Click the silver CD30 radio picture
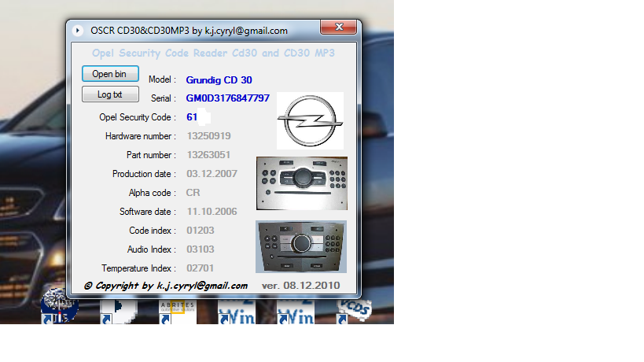 pos(302,183)
